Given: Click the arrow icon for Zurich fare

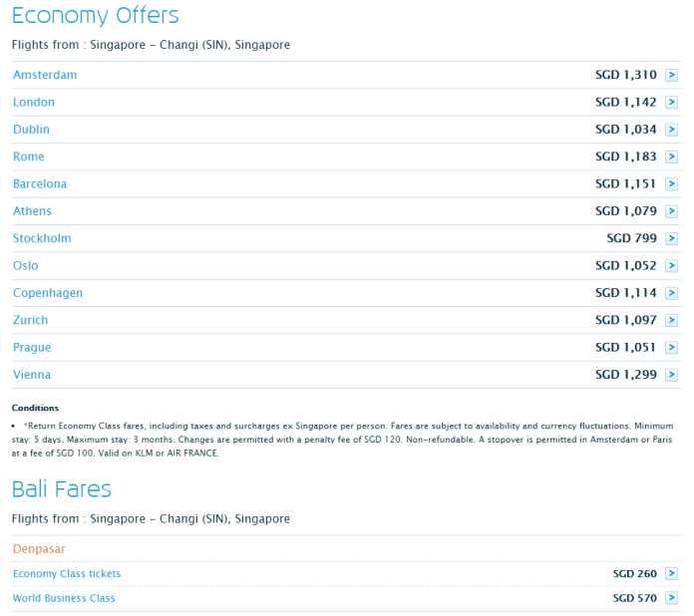Looking at the screenshot, I should click(x=671, y=320).
